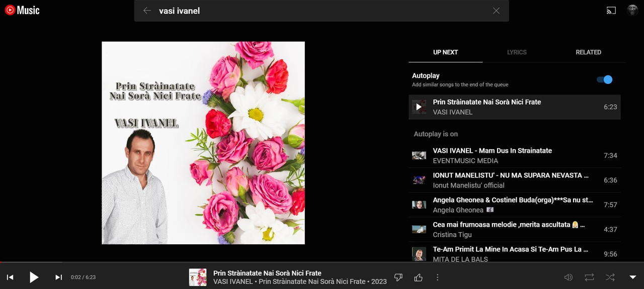Click the MITA DE LA BALS track thumbnail
This screenshot has height=289, width=644.
pyautogui.click(x=419, y=254)
